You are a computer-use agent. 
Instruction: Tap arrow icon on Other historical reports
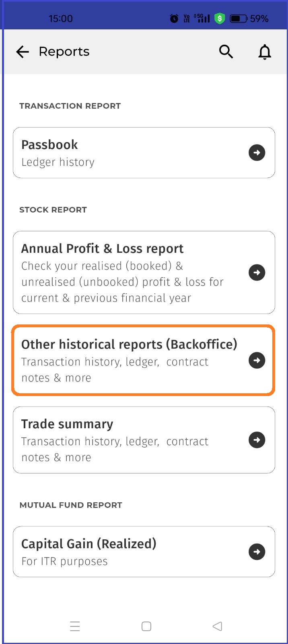257,360
